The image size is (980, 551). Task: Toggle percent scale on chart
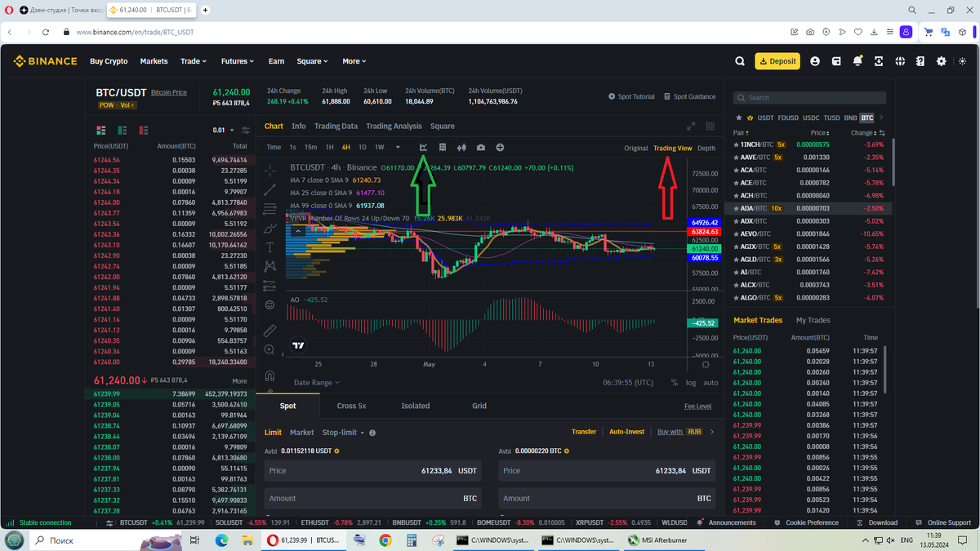(674, 382)
